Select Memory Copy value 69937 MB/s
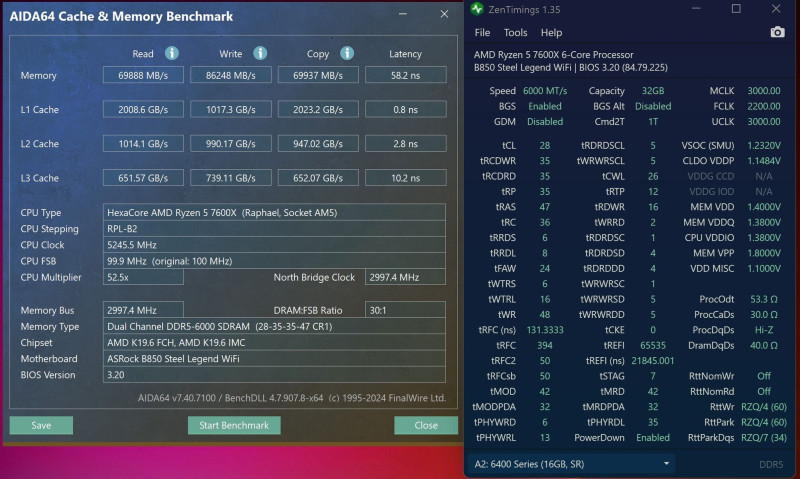Viewport: 800px width, 479px height. tap(318, 75)
